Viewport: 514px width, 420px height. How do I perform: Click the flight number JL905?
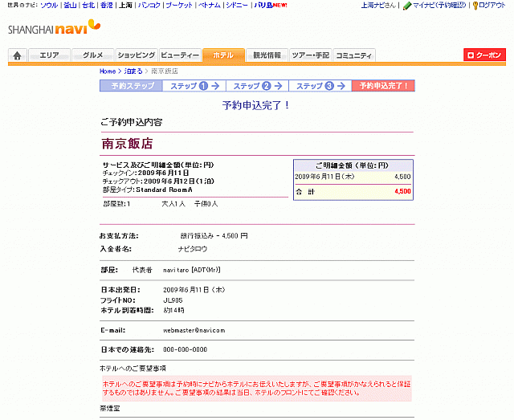coord(173,300)
